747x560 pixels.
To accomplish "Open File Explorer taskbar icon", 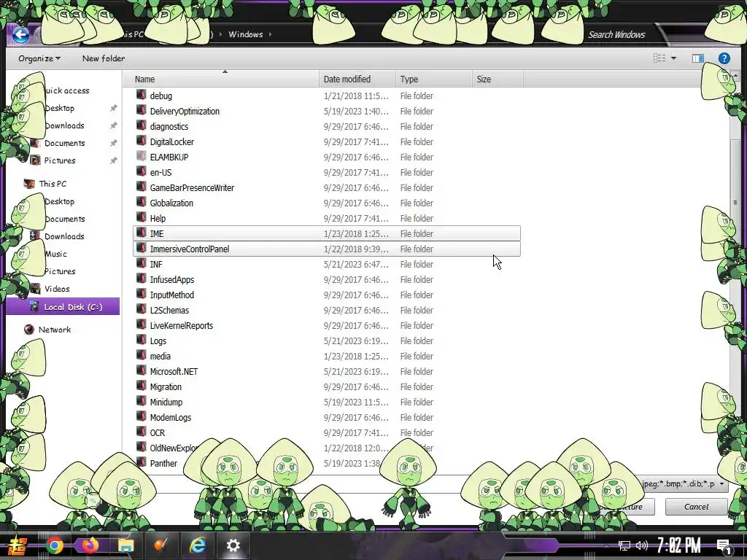I will [x=125, y=545].
